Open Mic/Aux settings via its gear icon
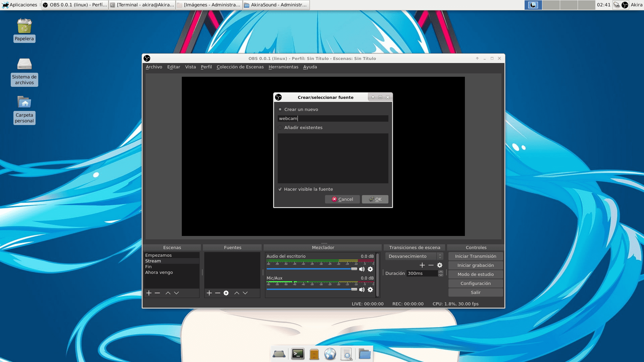644x362 pixels. (370, 290)
